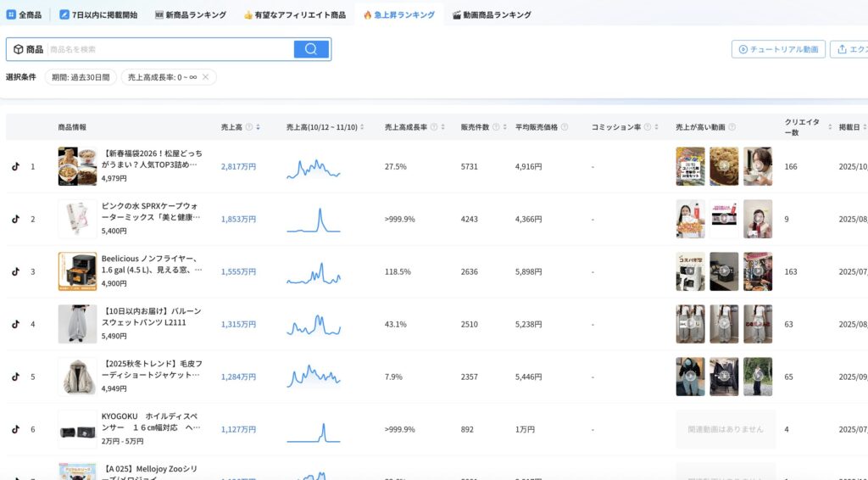This screenshot has height=480, width=868.
Task: Switch to the 新商品ランキング tab
Action: 191,14
